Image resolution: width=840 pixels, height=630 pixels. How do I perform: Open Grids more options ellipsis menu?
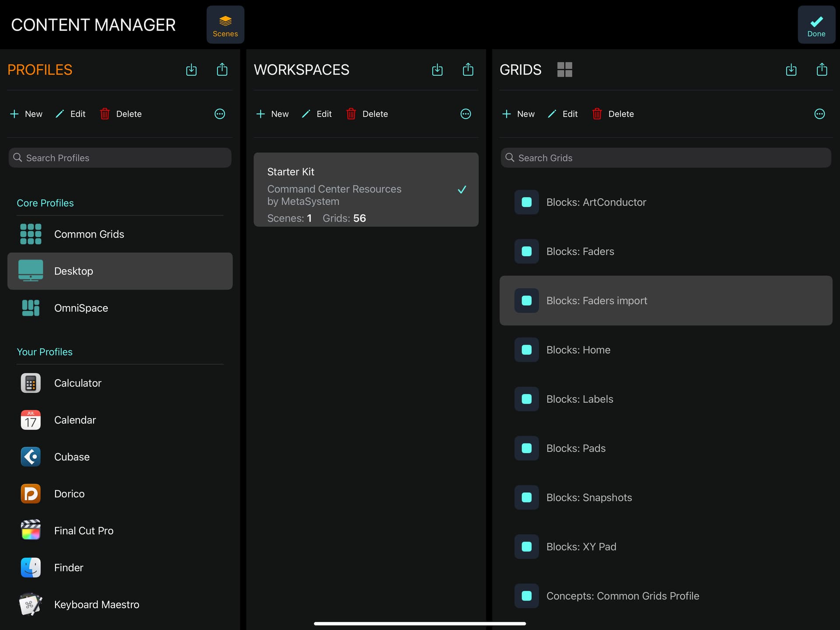(x=819, y=114)
